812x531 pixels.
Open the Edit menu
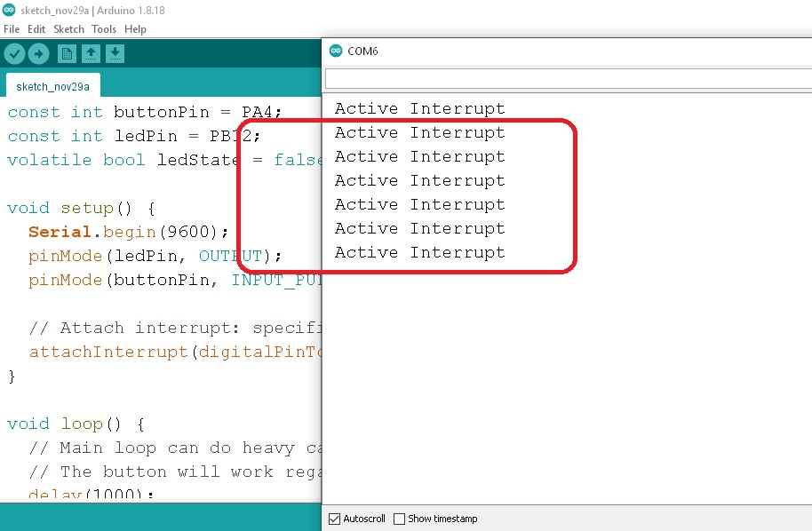point(36,28)
